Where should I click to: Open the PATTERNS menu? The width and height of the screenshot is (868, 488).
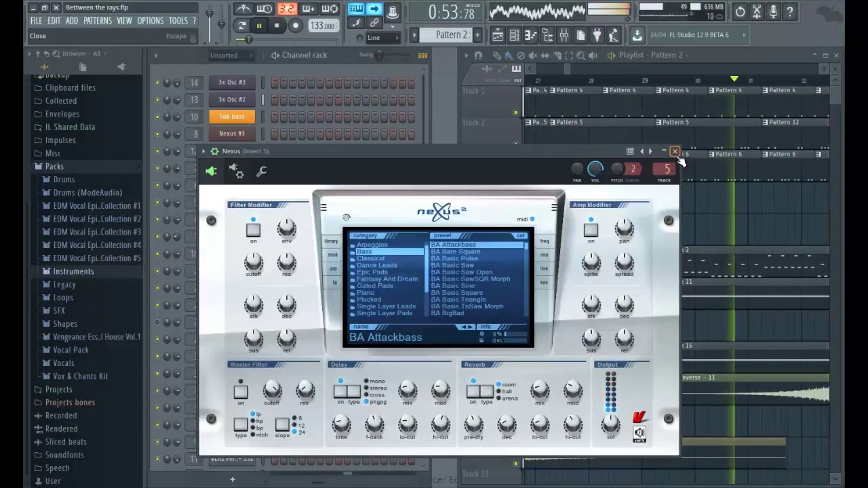pyautogui.click(x=98, y=21)
